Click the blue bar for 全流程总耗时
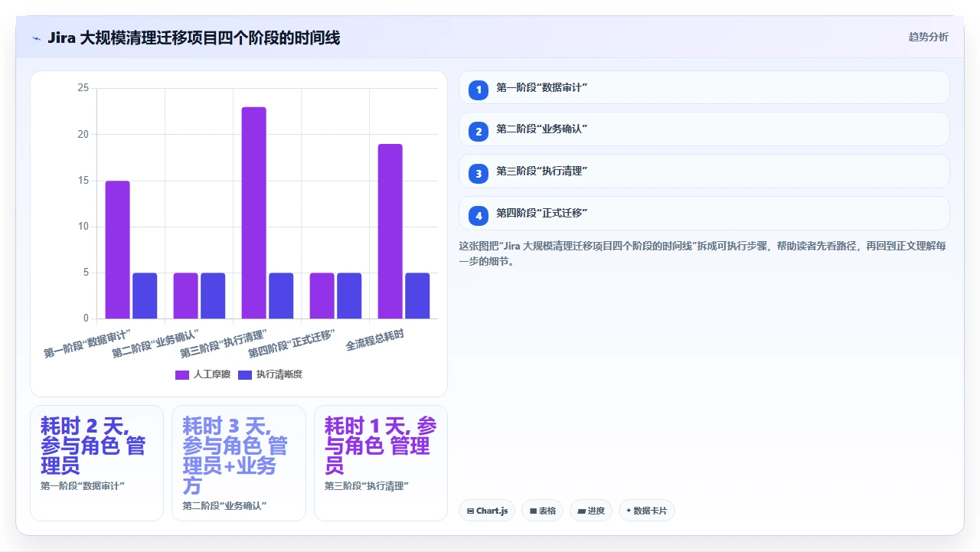The height and width of the screenshot is (552, 980). (417, 296)
